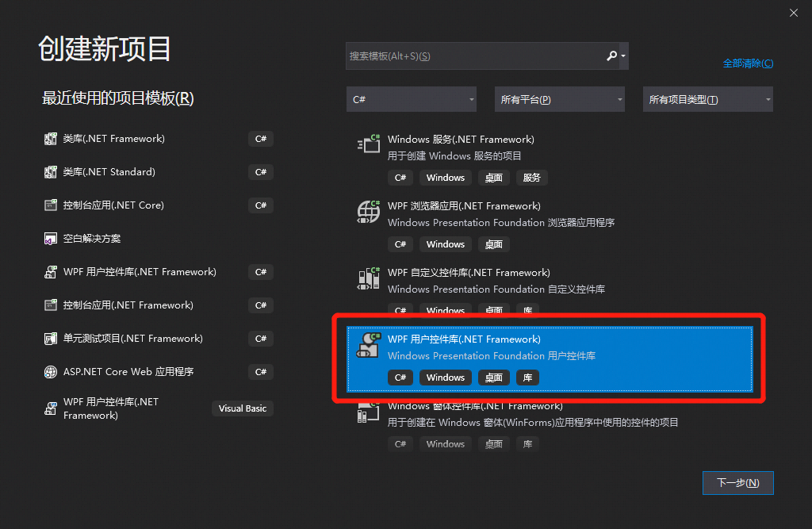Select Windows 服务(.NET Framework) template title
812x529 pixels.
[461, 140]
